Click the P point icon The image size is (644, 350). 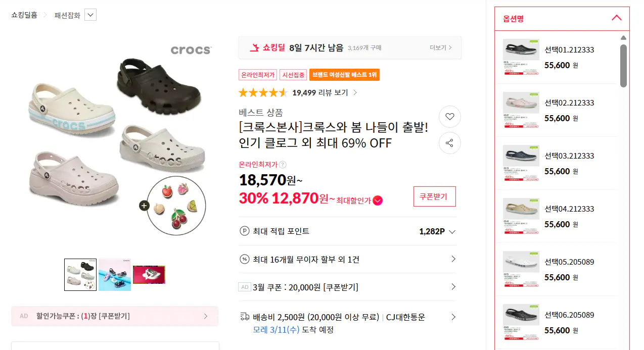245,231
